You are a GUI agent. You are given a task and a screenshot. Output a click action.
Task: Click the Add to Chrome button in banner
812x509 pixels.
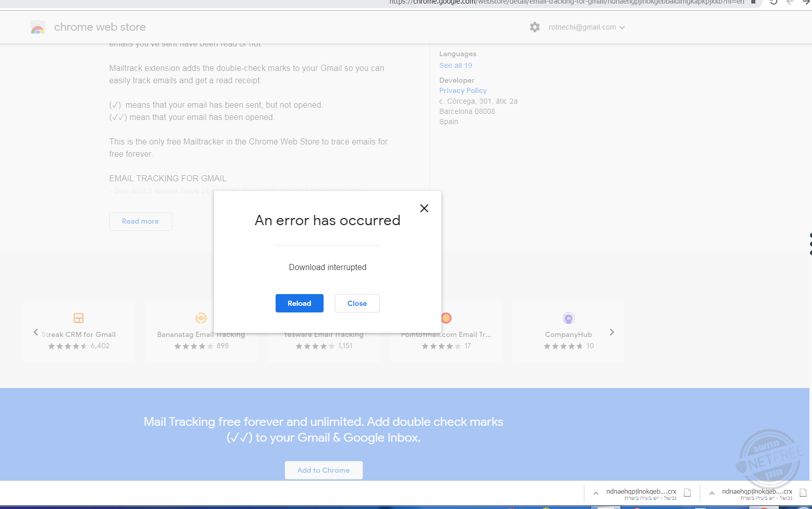coord(324,470)
